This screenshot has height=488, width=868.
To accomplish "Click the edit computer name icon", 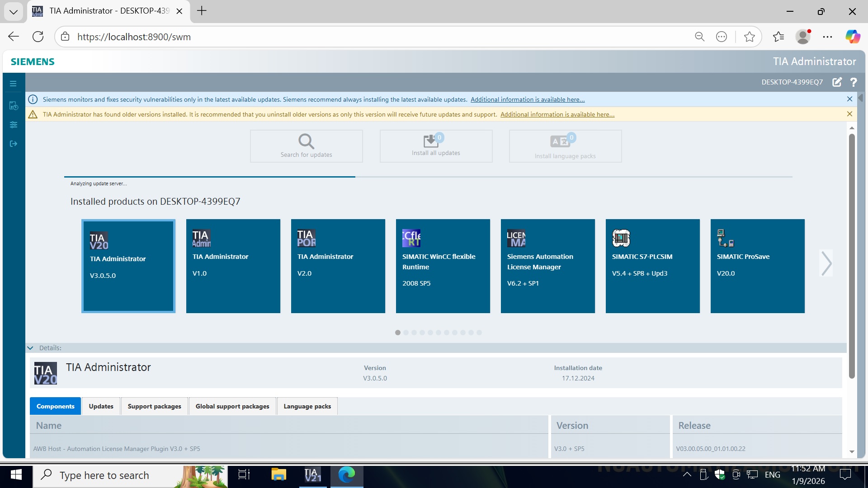I will tap(837, 82).
